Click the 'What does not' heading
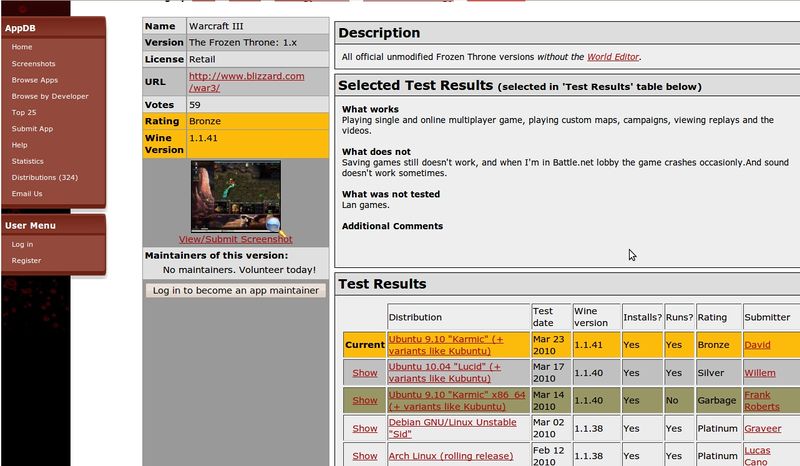This screenshot has height=466, width=800. pos(376,152)
